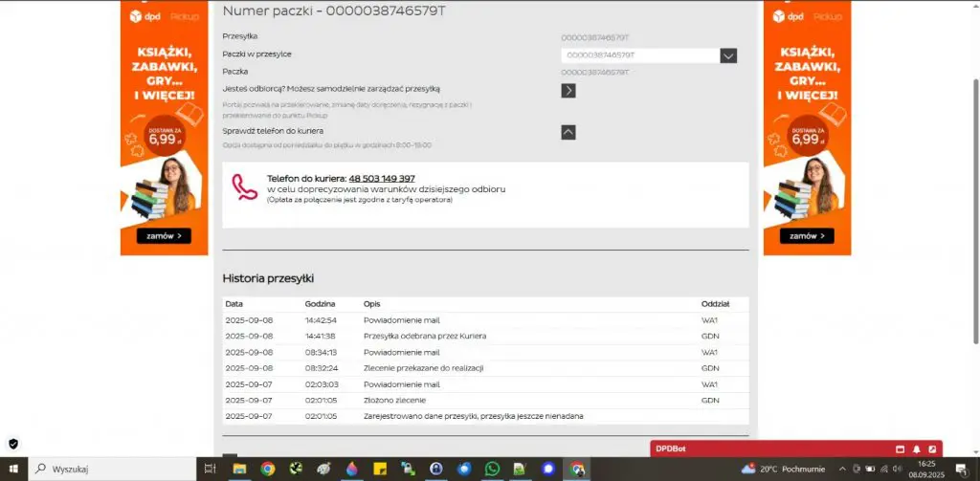980x481 pixels.
Task: Click the shield icon at the bottom left
Action: (x=13, y=444)
